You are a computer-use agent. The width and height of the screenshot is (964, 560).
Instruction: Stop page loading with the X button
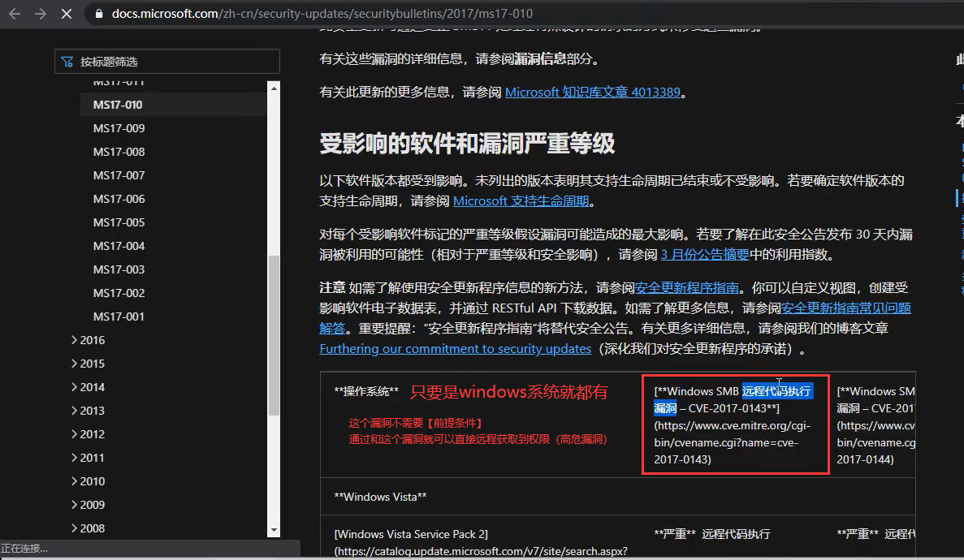67,14
